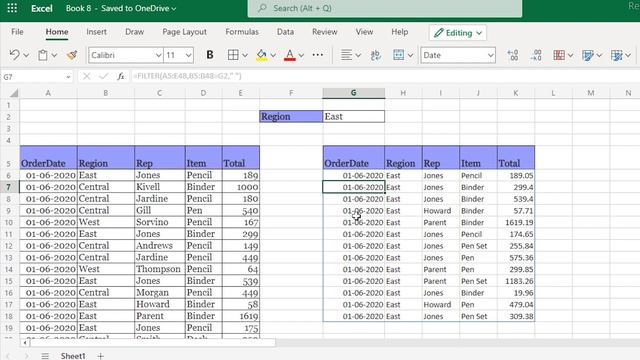Image resolution: width=640 pixels, height=360 pixels.
Task: Select the Home tab
Action: click(x=57, y=32)
